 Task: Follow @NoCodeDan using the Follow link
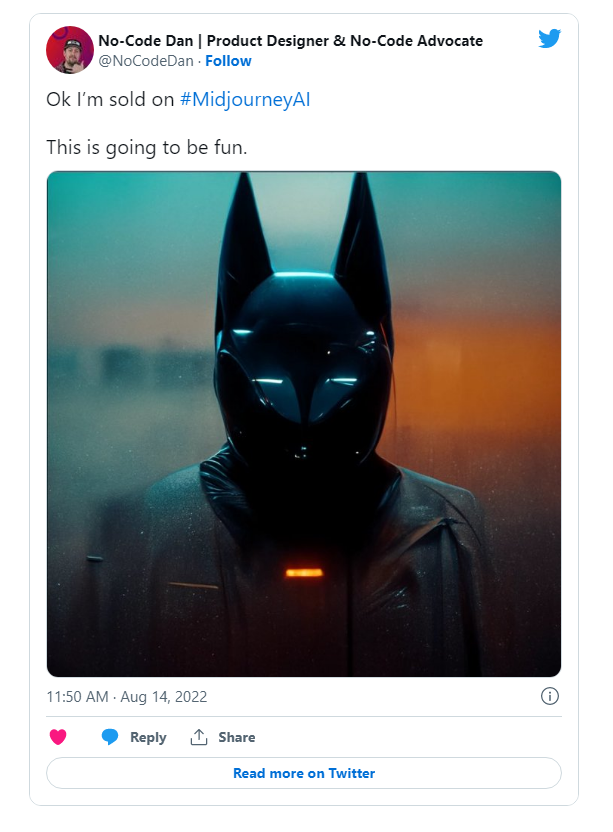228,61
